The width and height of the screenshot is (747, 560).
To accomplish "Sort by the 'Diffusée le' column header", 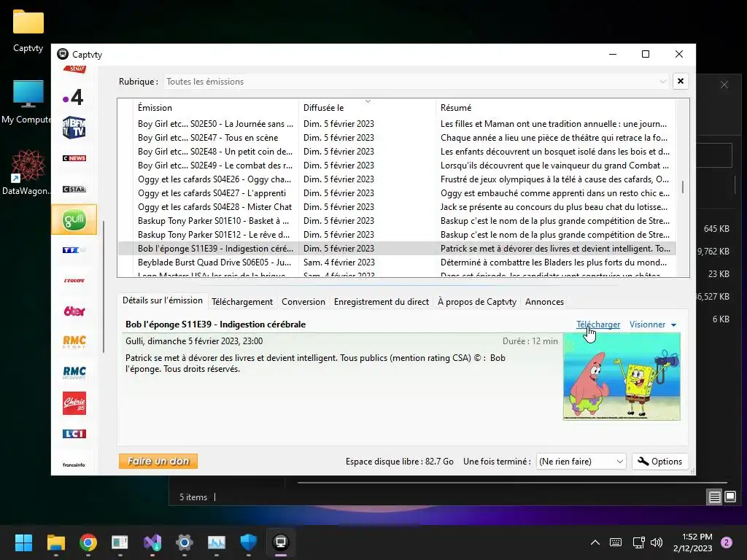I will (x=366, y=108).
